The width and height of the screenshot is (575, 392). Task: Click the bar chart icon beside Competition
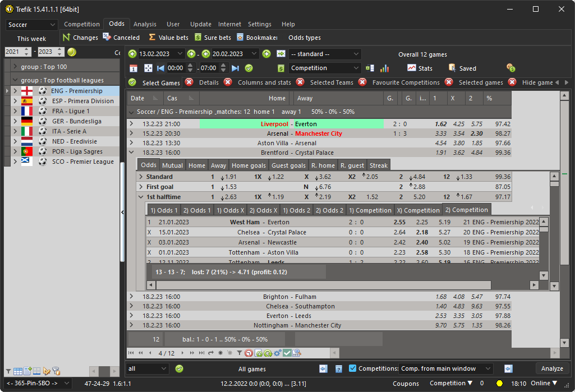pos(384,68)
